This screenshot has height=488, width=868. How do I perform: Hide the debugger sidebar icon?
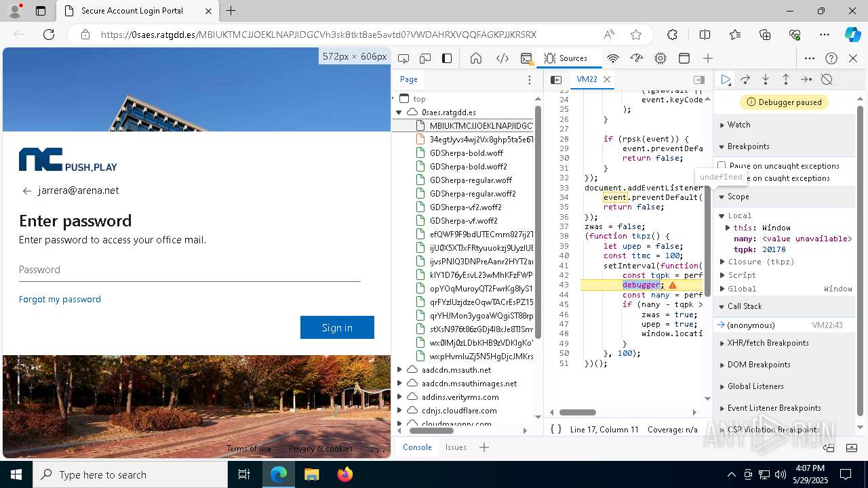(699, 79)
